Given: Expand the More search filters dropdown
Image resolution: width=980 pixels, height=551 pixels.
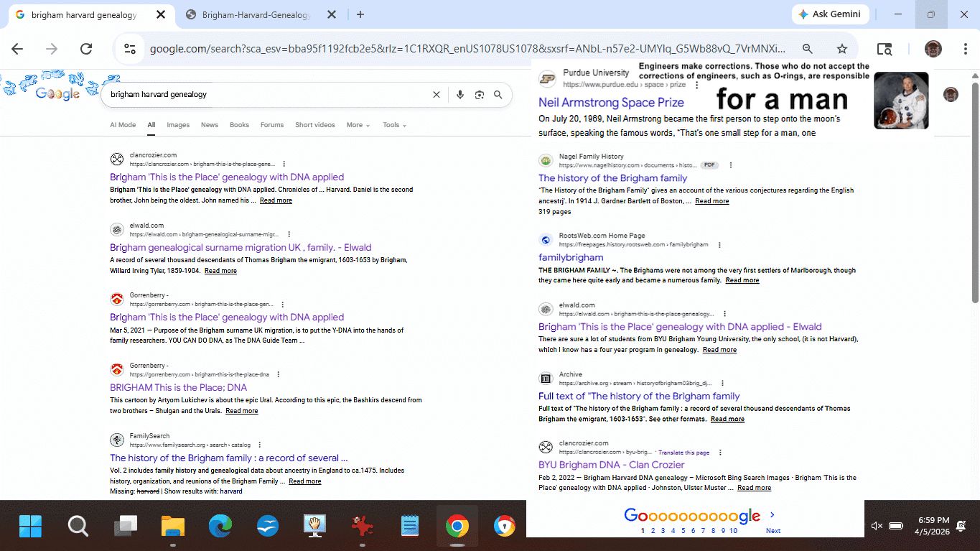Looking at the screenshot, I should 358,125.
